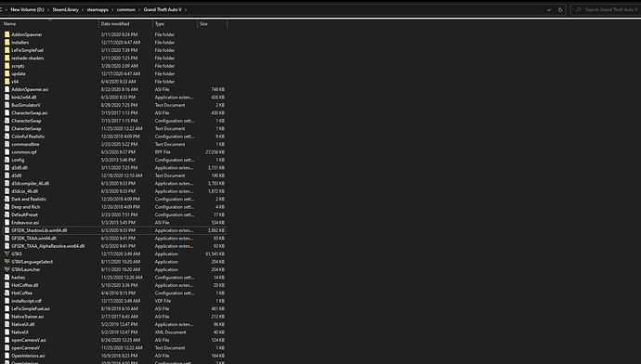This screenshot has width=641, height=364.
Task: Click the Endeavour.asi file icon
Action: [x=7, y=222]
